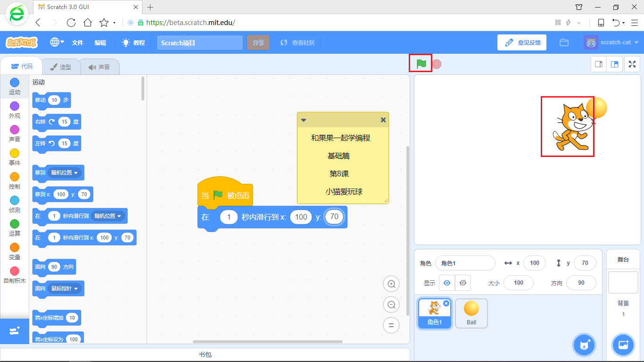The width and height of the screenshot is (644, 362).
Task: Collapse the yellow comment note
Action: click(x=304, y=120)
